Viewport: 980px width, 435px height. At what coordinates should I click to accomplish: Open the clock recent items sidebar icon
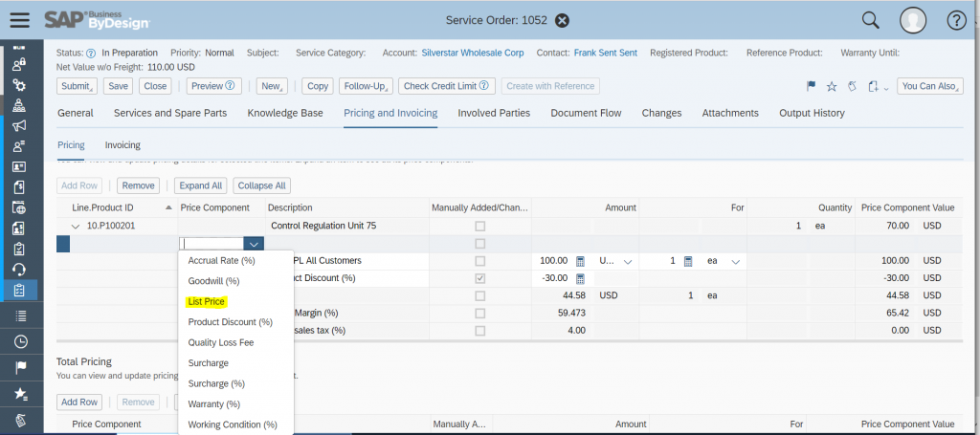[21, 341]
